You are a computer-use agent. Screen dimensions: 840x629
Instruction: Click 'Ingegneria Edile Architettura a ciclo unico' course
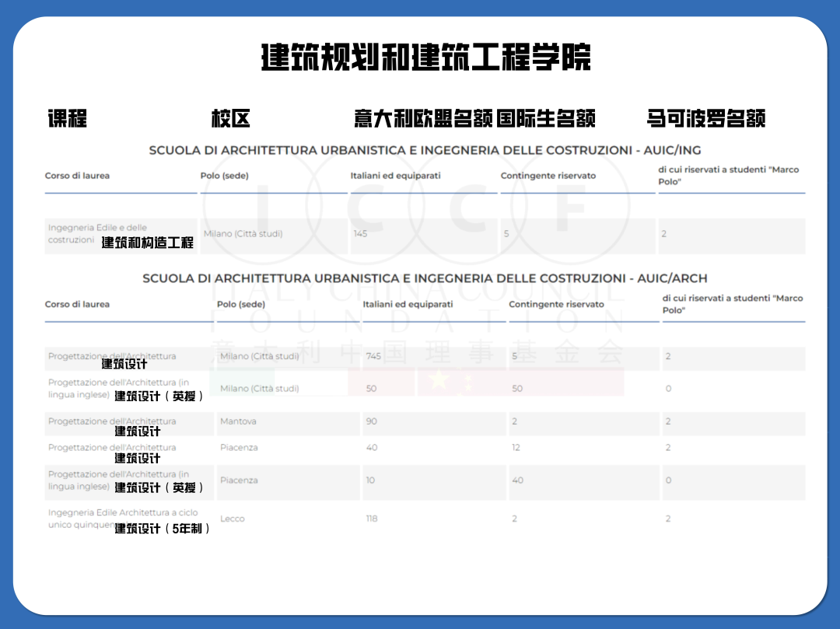(123, 518)
